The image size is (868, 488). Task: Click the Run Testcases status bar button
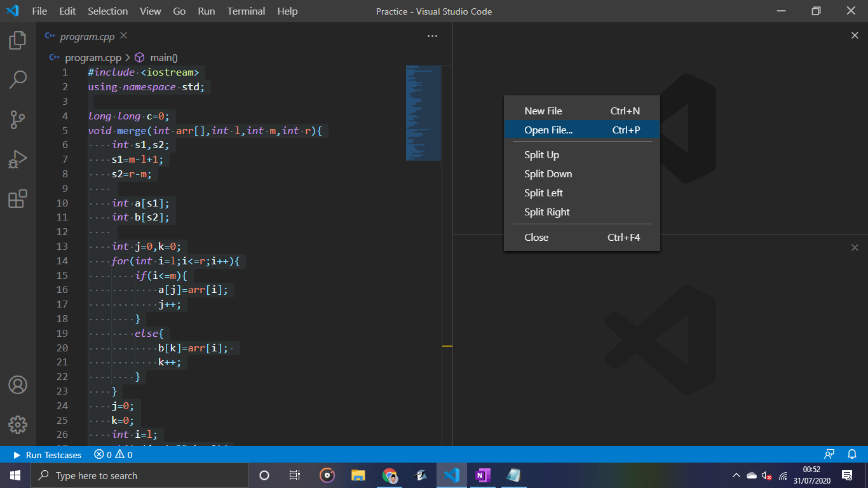coord(48,455)
